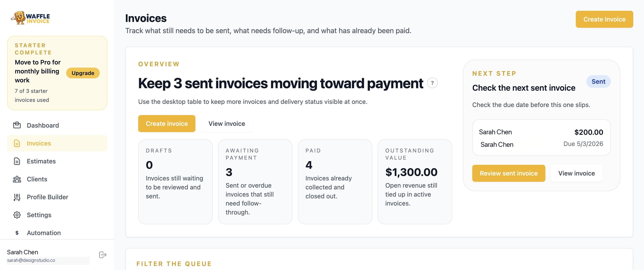Click View invoice in the Next Step panel
The width and height of the screenshot is (644, 270).
[576, 173]
